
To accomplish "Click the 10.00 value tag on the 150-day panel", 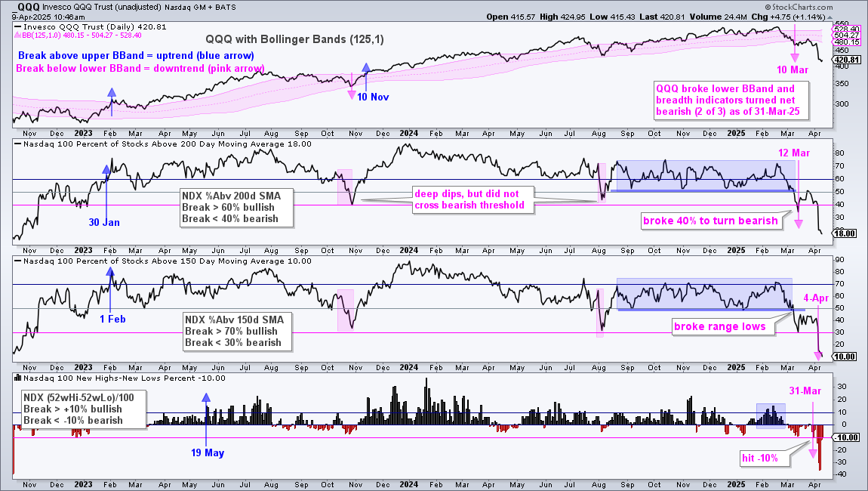I will 845,357.
